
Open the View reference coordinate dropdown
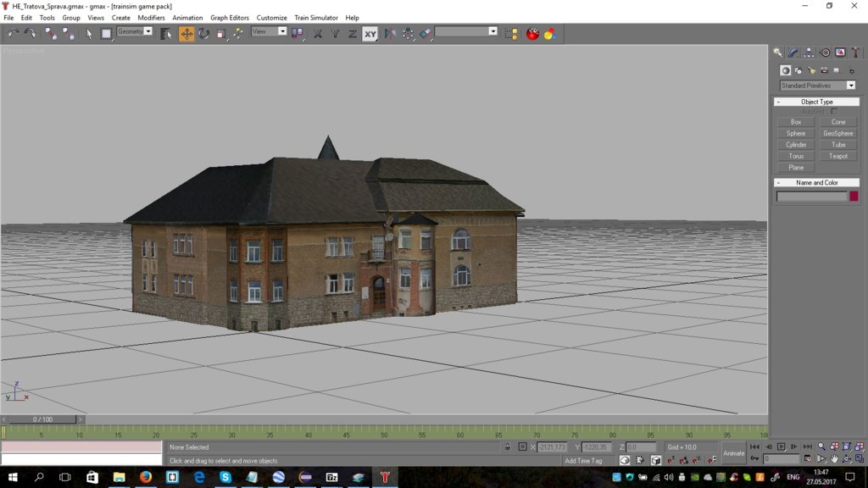[x=282, y=31]
